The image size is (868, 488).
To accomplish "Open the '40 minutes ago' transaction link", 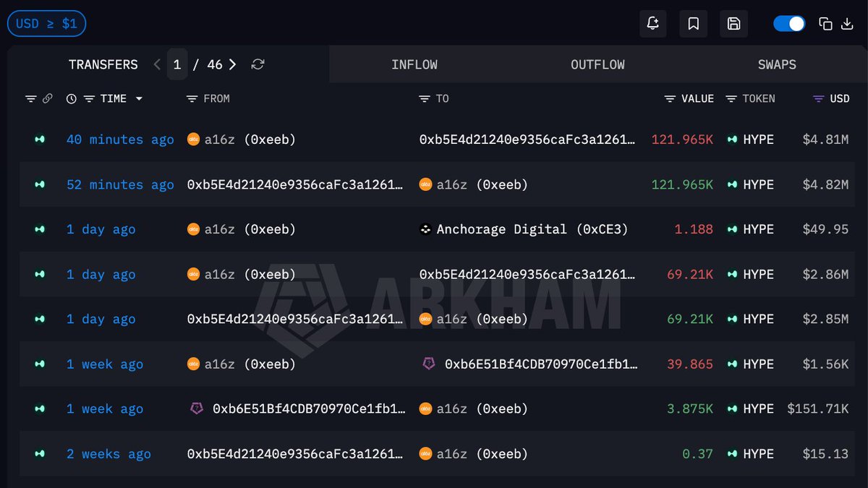I will point(120,140).
